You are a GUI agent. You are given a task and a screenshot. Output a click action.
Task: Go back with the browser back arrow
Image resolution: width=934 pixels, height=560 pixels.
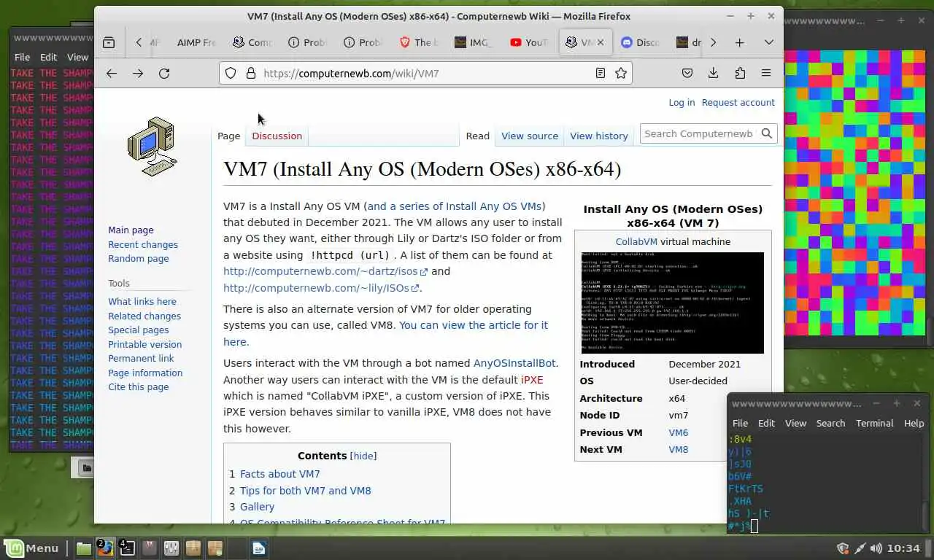(x=111, y=73)
